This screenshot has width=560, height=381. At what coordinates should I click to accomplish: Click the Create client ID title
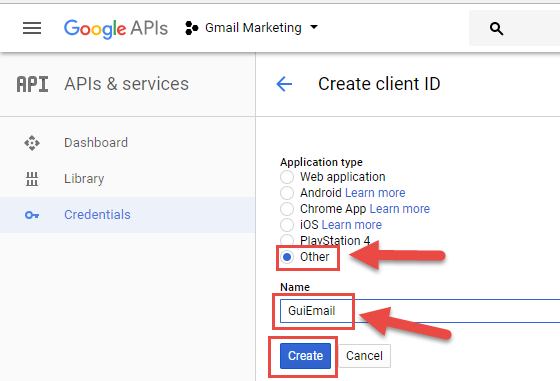click(379, 84)
